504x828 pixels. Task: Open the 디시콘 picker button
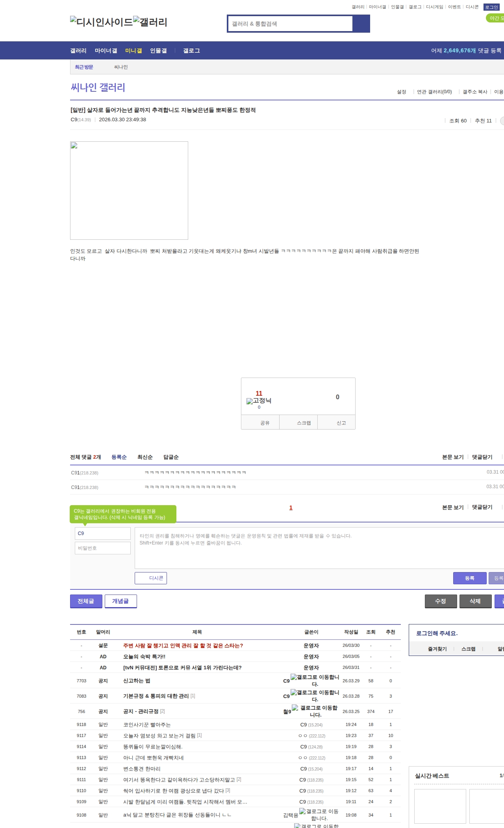(151, 578)
